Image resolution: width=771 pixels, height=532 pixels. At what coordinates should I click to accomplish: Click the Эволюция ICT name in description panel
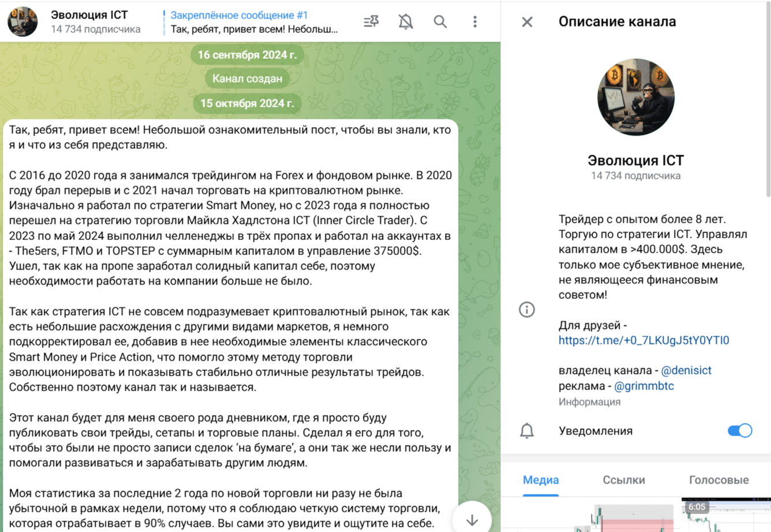pos(635,160)
